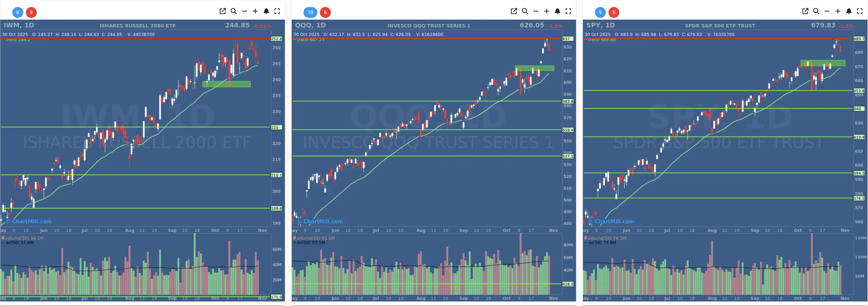This screenshot has width=868, height=306.
Task: Zoom out on the SPY chart
Action: point(827,11)
